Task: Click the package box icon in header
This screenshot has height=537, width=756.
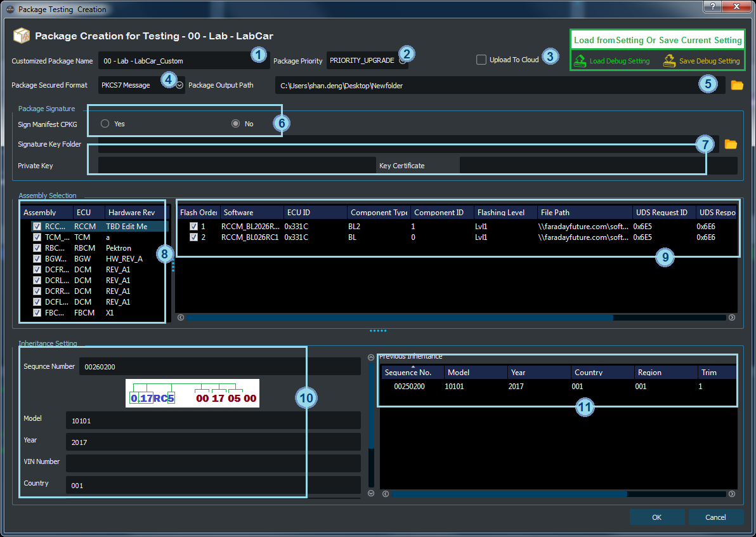Action: click(x=21, y=36)
